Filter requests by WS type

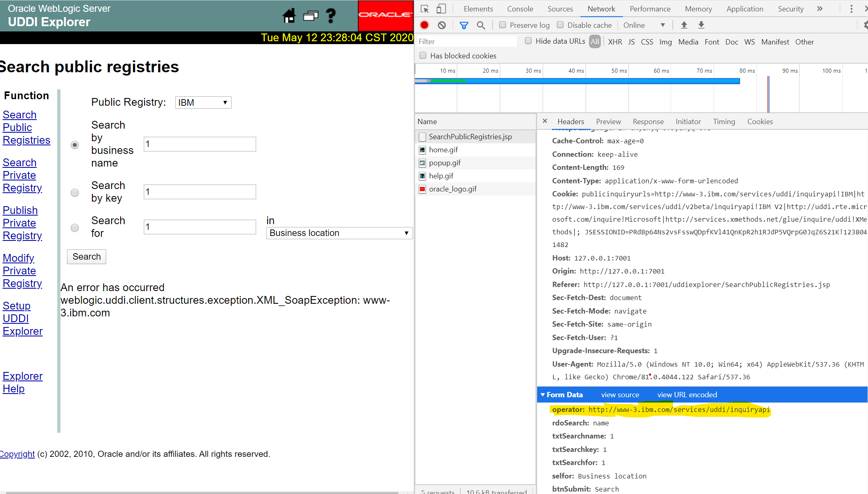(750, 42)
